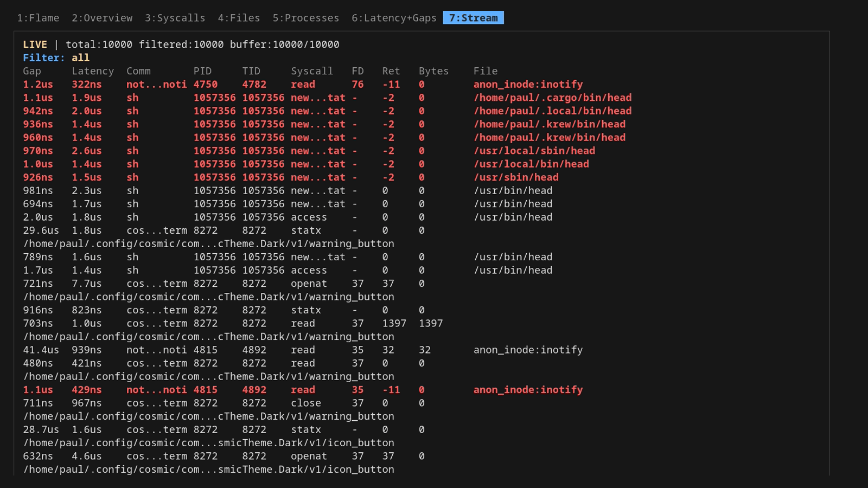
Task: Click the 429ns latency in red row
Action: click(x=87, y=390)
